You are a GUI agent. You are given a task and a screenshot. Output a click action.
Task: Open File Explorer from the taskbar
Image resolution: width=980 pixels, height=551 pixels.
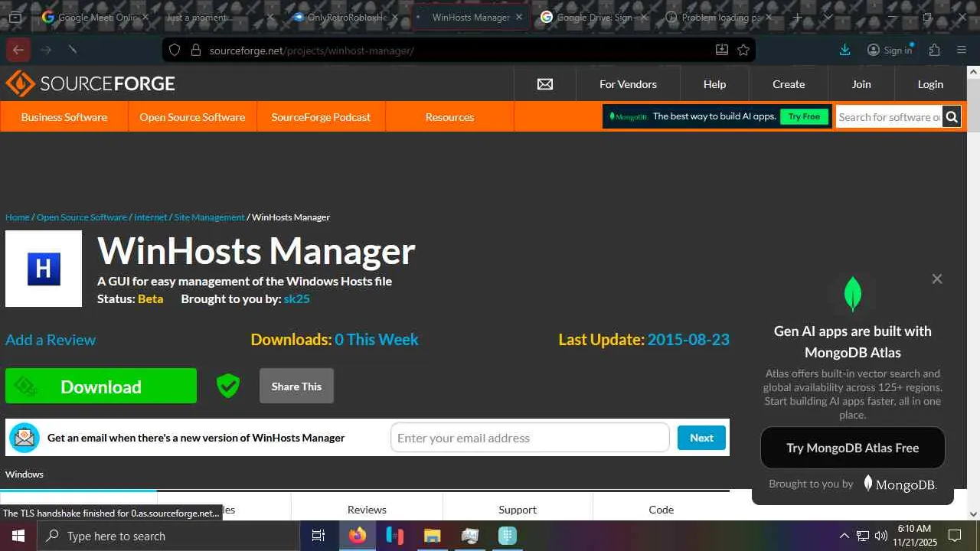[x=433, y=536]
